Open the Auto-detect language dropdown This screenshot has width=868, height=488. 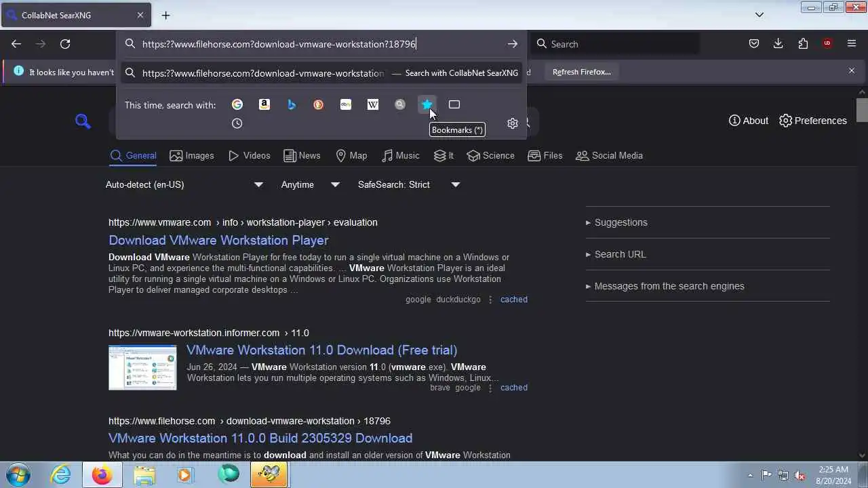point(184,184)
